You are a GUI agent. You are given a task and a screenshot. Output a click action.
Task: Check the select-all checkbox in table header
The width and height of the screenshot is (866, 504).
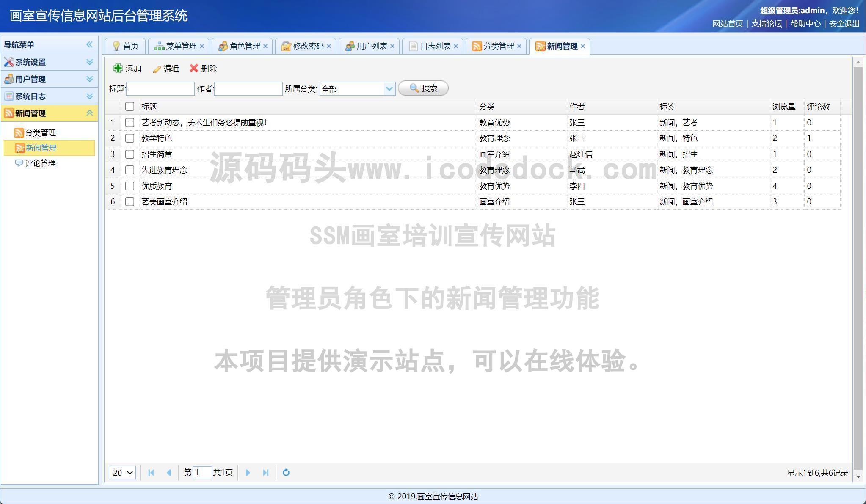[130, 106]
